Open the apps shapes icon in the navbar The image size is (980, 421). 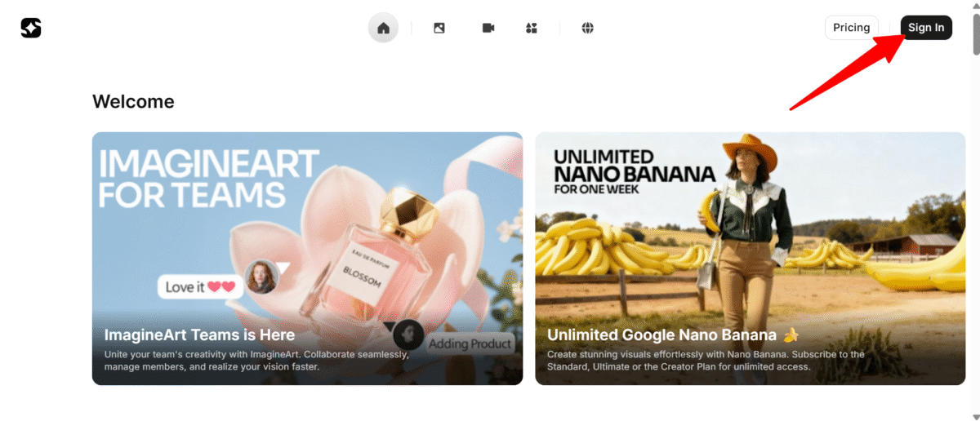point(532,28)
